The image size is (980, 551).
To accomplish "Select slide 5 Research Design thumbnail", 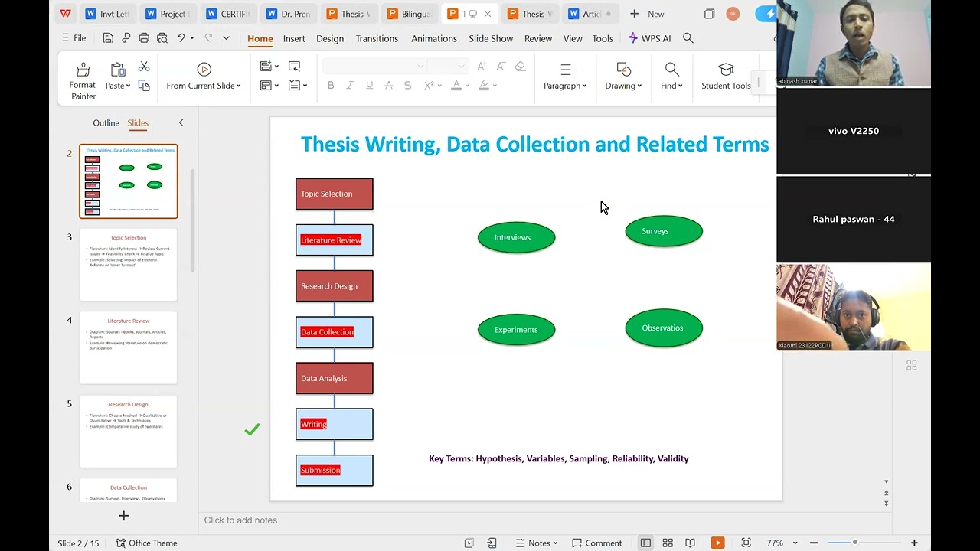I will click(x=129, y=431).
